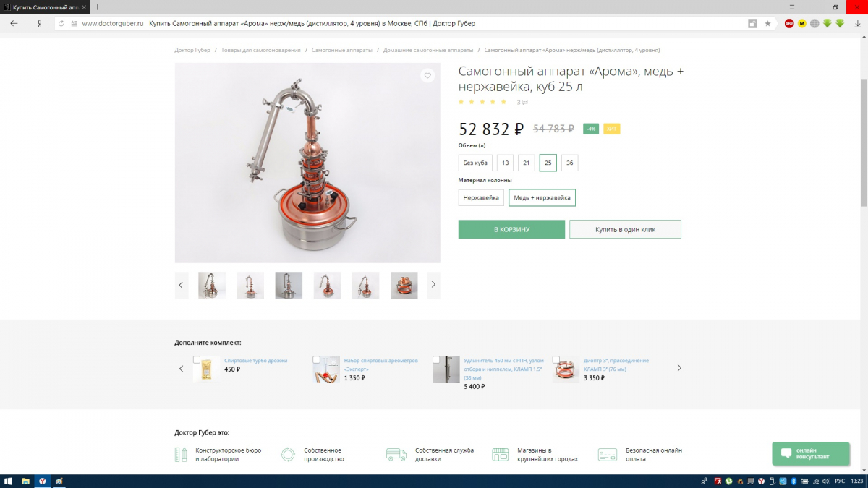This screenshot has width=868, height=488.
Task: Open online consultant chat widget
Action: (x=811, y=453)
